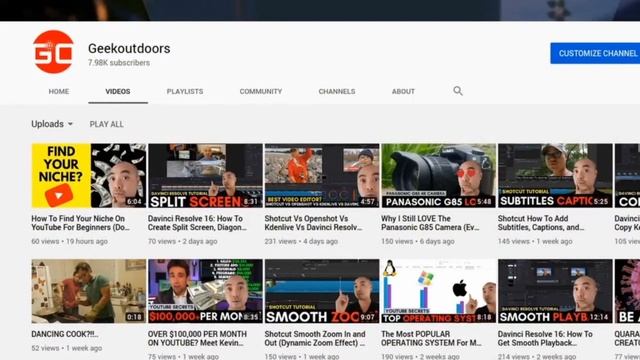Click the PLAY ALL button
Screen dimensions: 640x360
[x=107, y=124]
